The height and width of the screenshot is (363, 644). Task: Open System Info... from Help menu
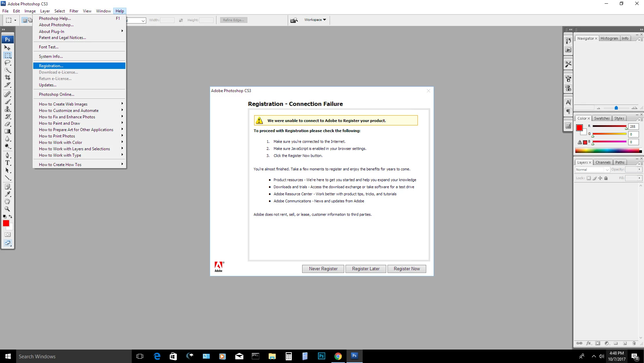pos(79,56)
